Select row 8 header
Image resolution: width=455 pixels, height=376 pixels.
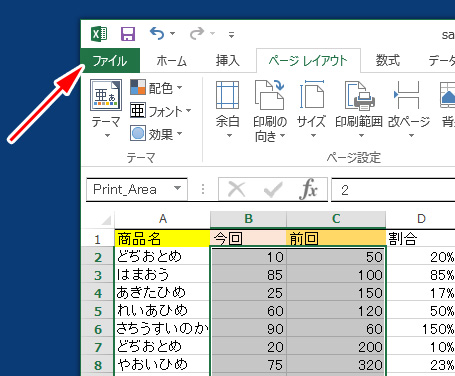tap(97, 365)
